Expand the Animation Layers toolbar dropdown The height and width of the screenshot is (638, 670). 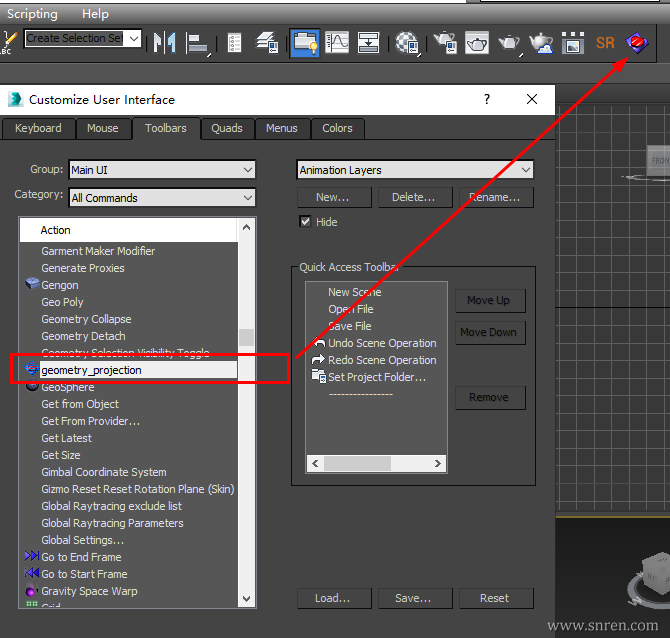526,170
